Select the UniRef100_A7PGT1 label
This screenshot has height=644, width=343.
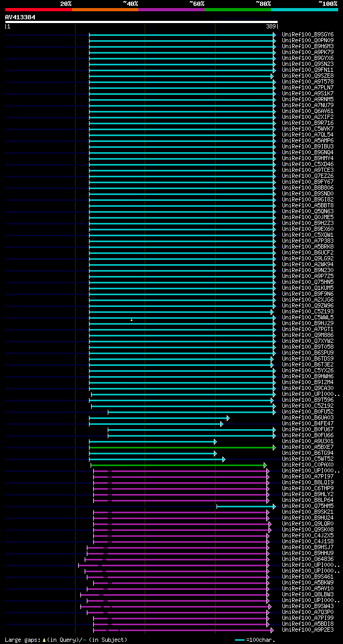point(308,329)
